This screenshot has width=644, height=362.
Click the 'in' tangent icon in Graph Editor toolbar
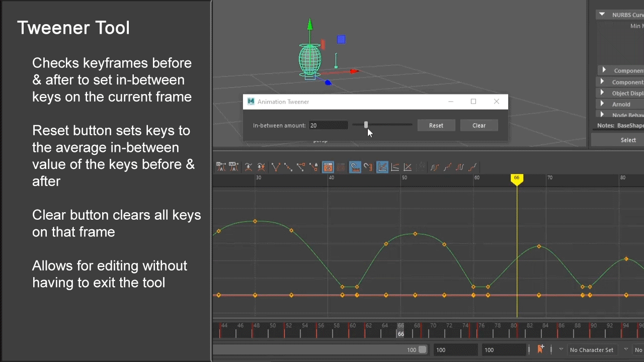point(221,167)
